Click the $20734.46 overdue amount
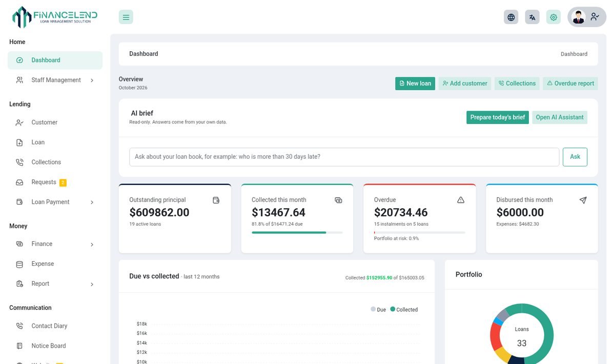615x364 pixels. click(x=401, y=212)
